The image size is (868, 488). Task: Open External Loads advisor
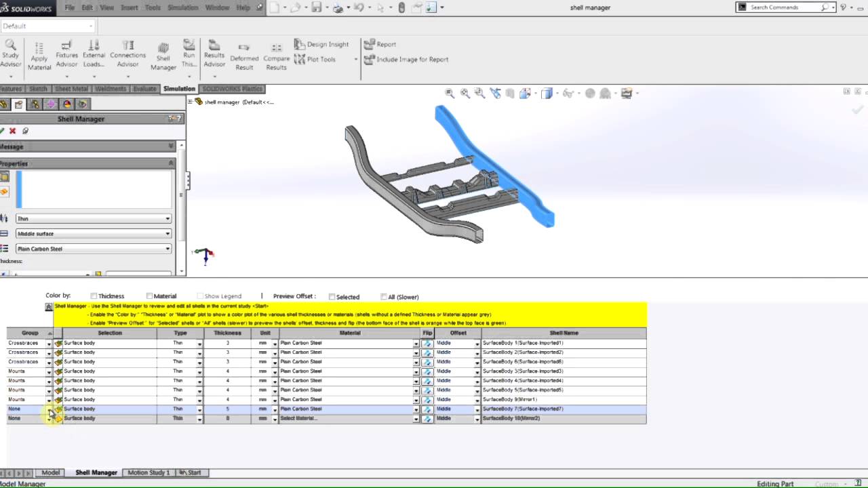tap(94, 54)
